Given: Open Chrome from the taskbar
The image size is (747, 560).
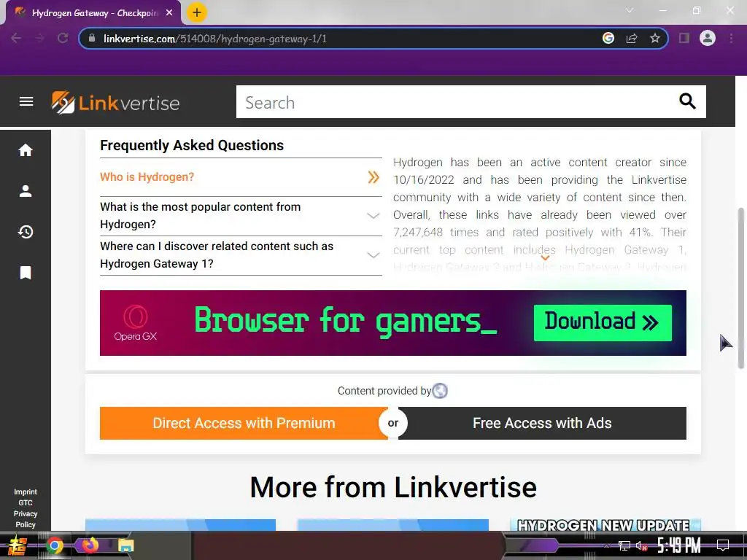Looking at the screenshot, I should (x=54, y=545).
